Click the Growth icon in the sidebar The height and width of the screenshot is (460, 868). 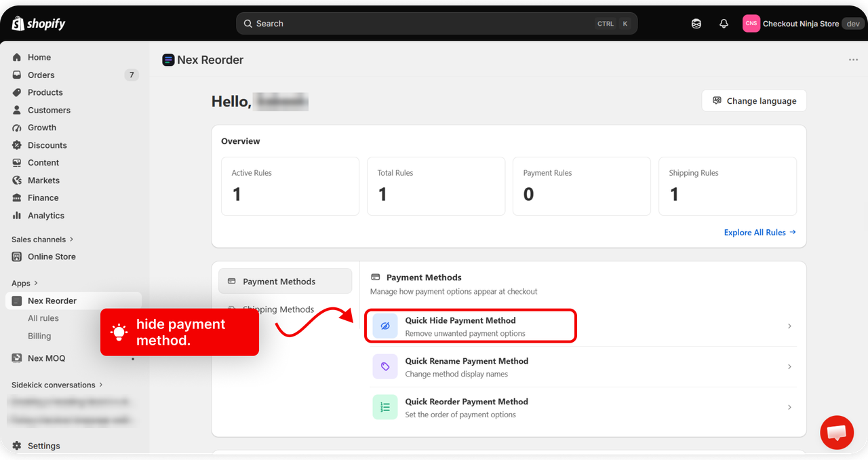pyautogui.click(x=17, y=128)
